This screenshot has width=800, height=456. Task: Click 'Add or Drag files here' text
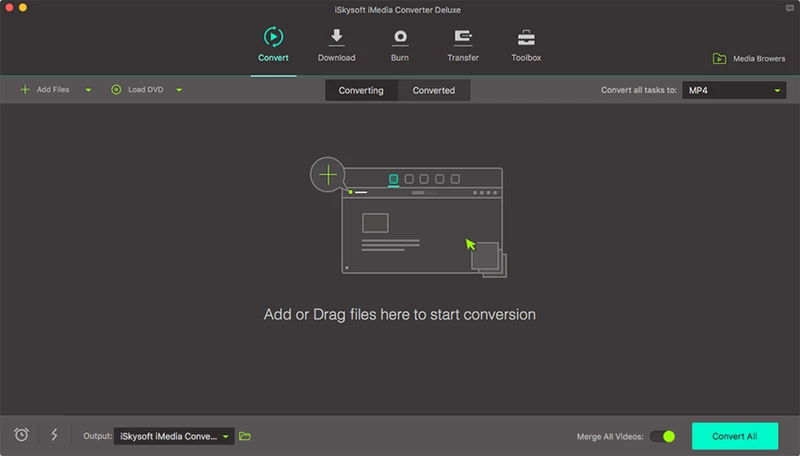(400, 314)
